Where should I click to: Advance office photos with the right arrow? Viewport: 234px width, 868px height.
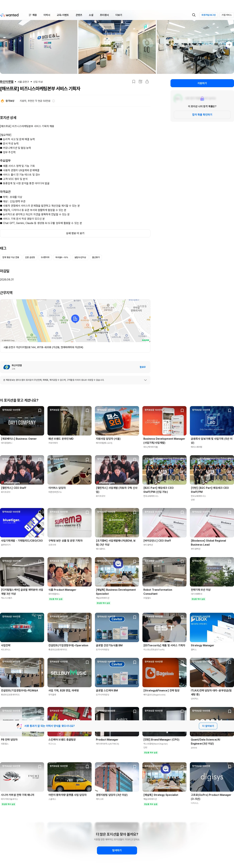pyautogui.click(x=229, y=44)
